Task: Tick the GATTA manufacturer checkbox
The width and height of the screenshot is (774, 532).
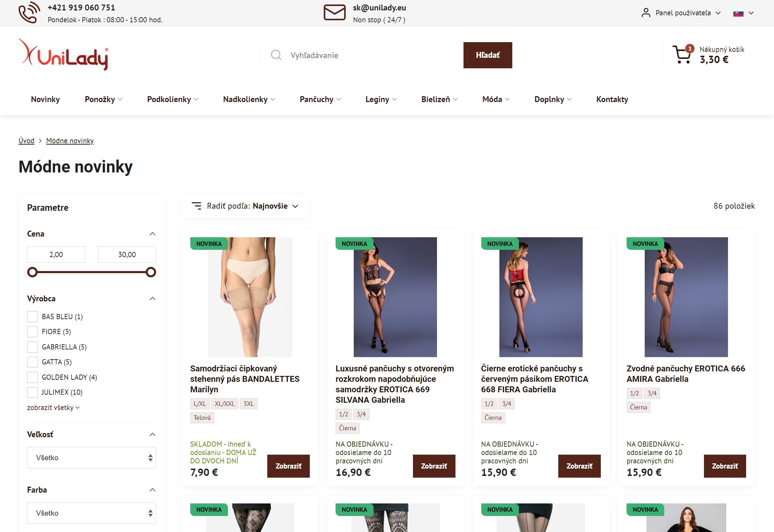Action: click(x=32, y=362)
